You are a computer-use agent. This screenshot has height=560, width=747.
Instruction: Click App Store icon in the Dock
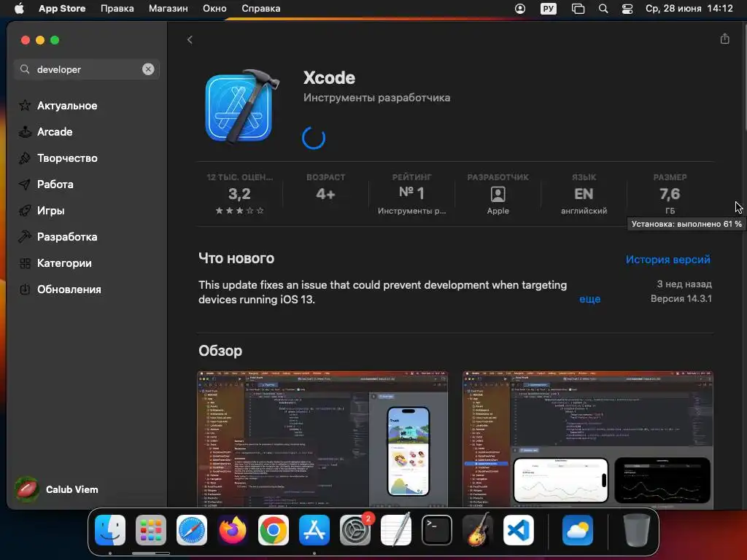pos(314,530)
